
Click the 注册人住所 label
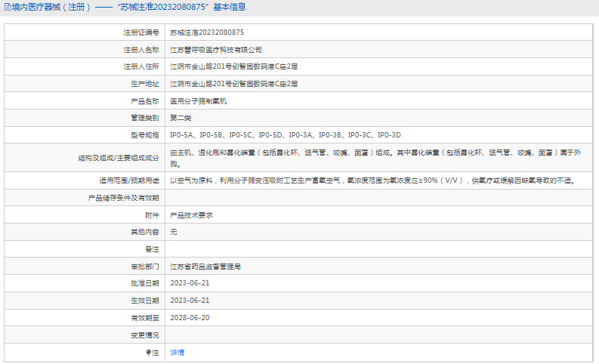141,66
